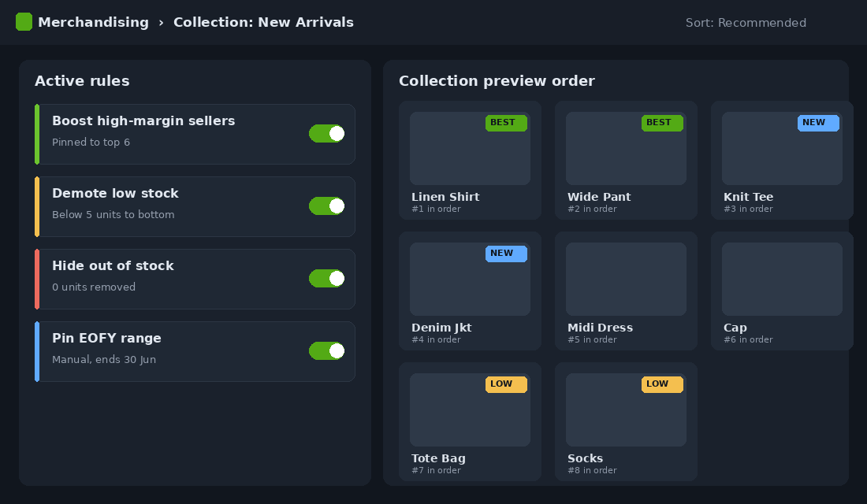Select the Demote low stock rule title

point(115,194)
